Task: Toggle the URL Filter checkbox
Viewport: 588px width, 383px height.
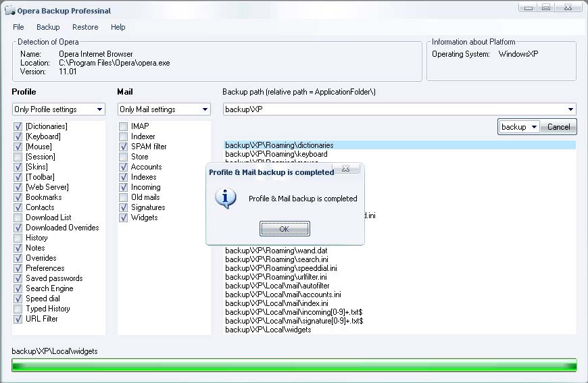Action: pos(18,319)
